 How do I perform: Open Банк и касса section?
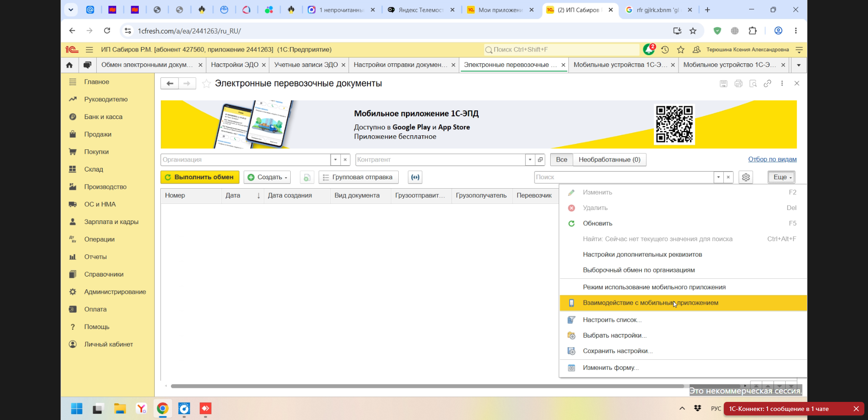pyautogui.click(x=103, y=117)
